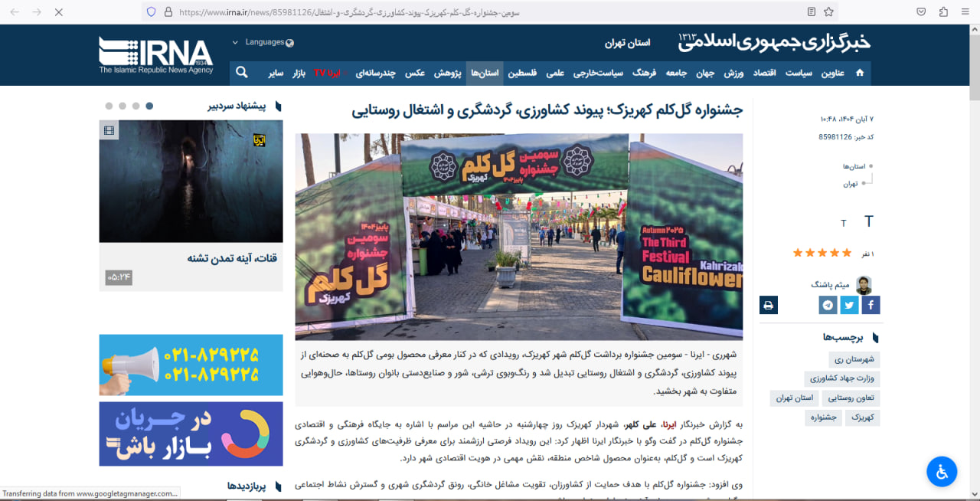Play the قنات video thumbnail
980x501 pixels.
(x=191, y=181)
